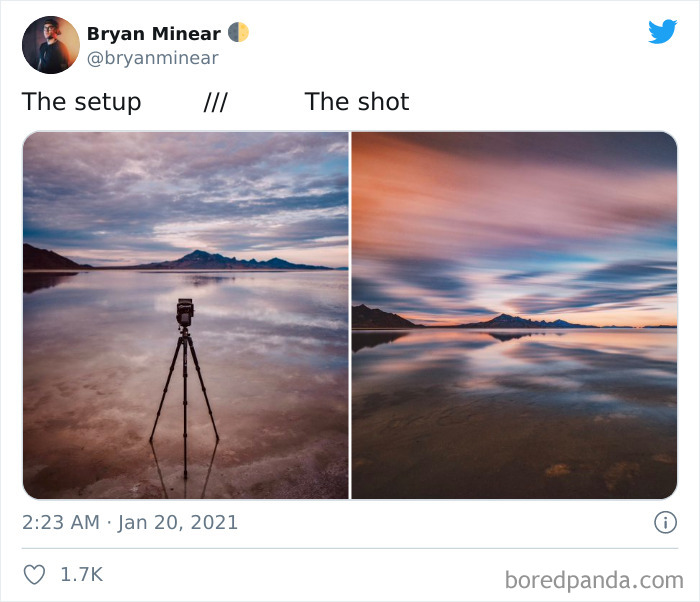Open the long-exposure shot photo

coord(514,315)
